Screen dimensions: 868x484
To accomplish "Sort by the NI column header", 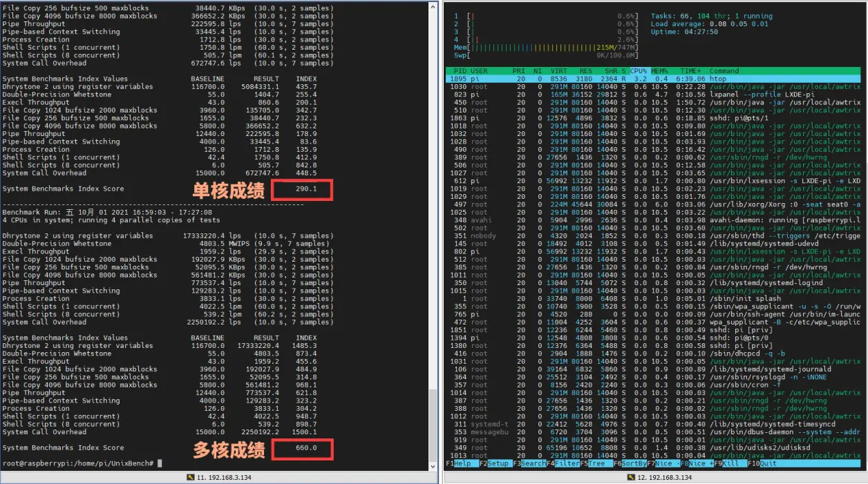I will tap(537, 70).
